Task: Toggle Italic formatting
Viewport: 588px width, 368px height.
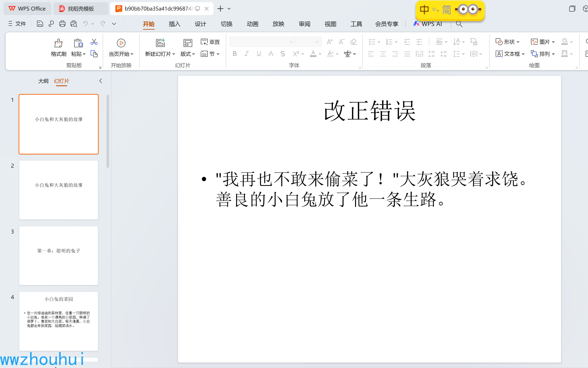Action: [x=247, y=54]
